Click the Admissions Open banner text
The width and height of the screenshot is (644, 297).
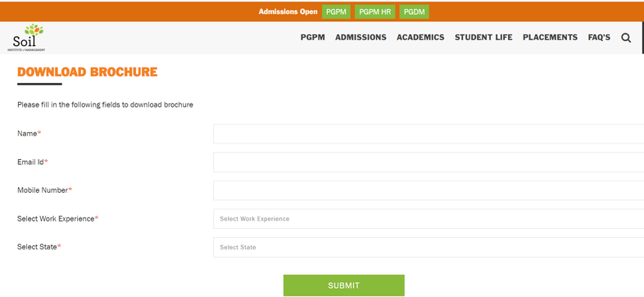click(288, 12)
